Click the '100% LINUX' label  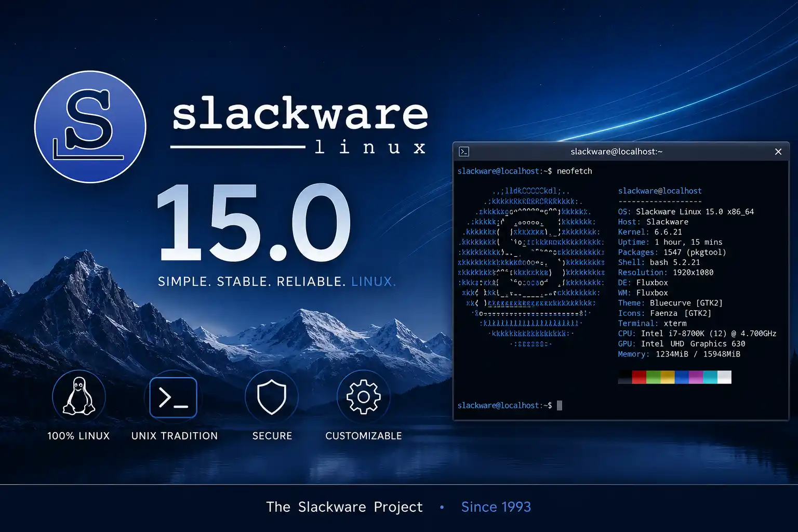78,436
